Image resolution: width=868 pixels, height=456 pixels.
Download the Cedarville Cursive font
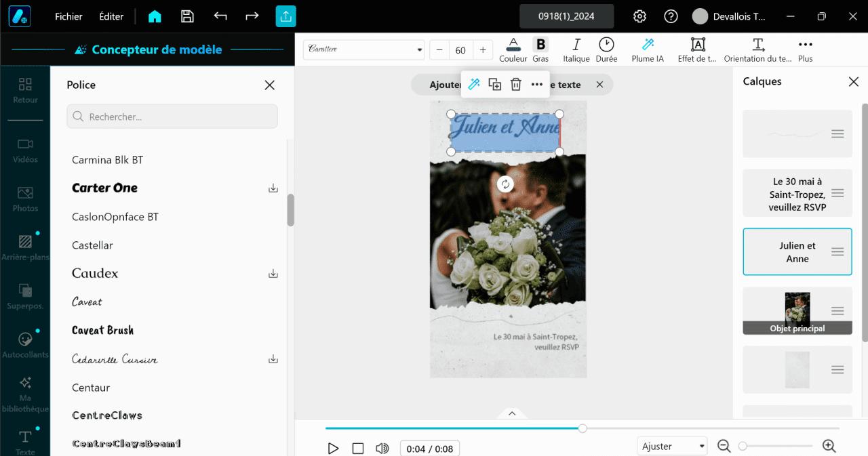(273, 359)
